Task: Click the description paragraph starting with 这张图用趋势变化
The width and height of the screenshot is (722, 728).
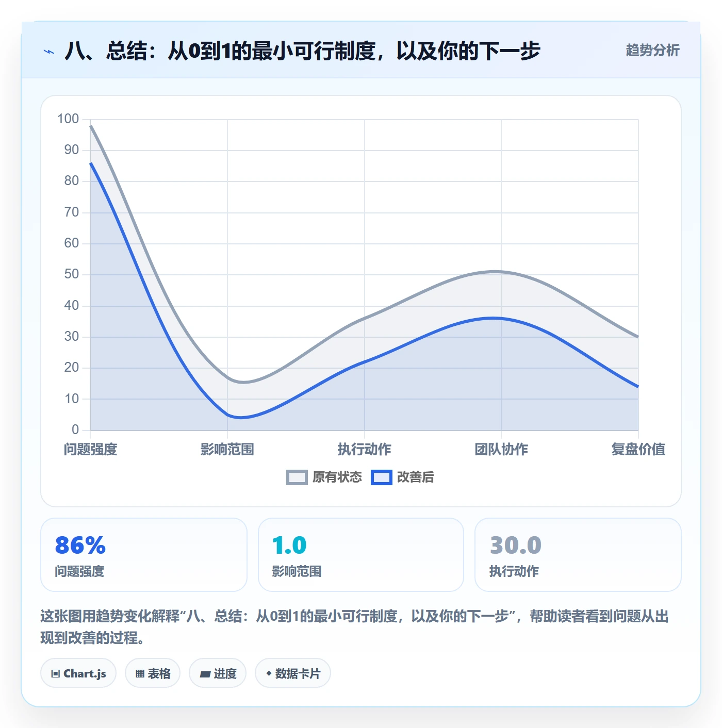Action: point(355,627)
